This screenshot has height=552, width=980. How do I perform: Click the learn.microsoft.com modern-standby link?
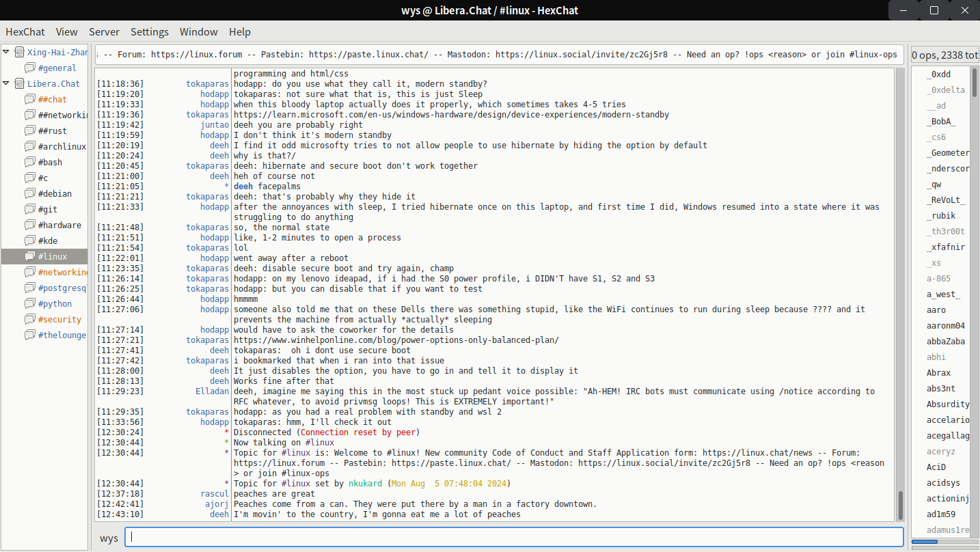click(451, 115)
